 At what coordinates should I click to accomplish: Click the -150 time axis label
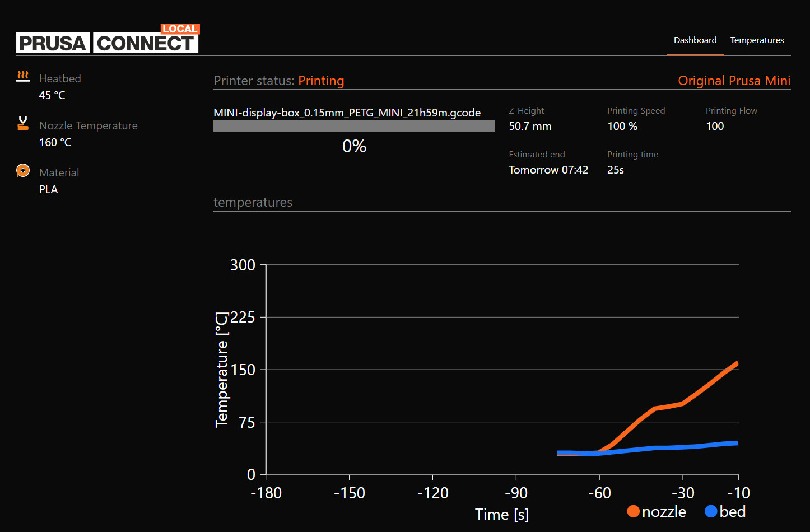click(349, 493)
